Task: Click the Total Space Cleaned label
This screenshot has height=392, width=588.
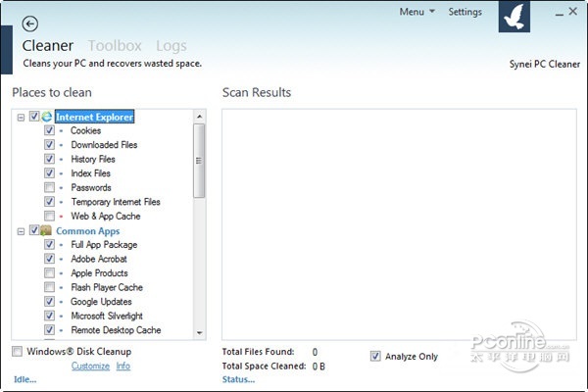Action: [264, 367]
